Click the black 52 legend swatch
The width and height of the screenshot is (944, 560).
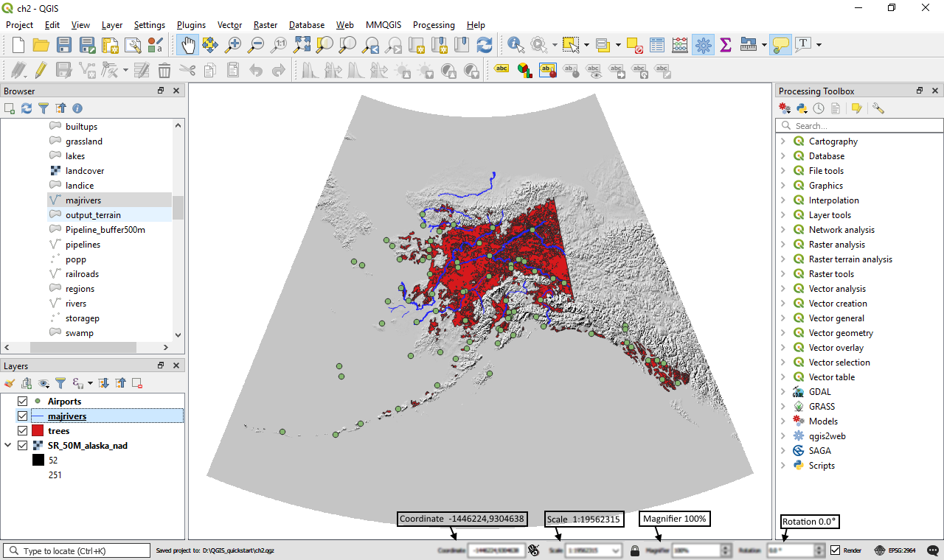[x=38, y=461]
